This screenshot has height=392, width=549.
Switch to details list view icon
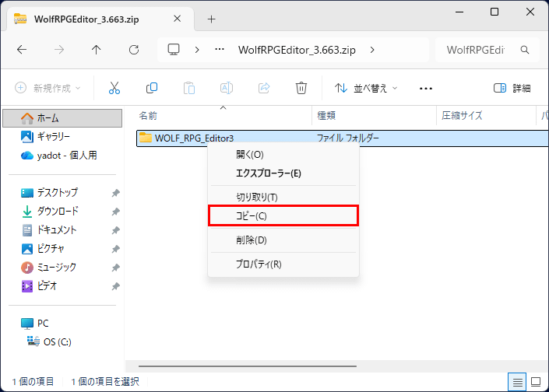tap(516, 381)
